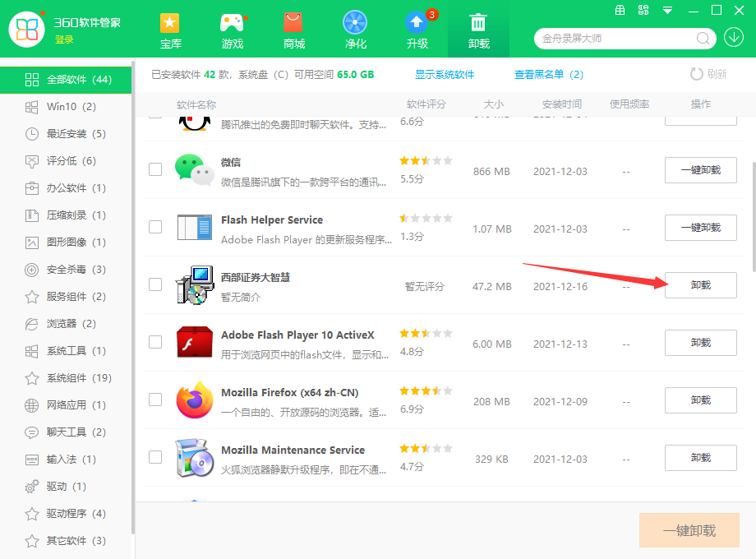The image size is (756, 559).
Task: Click the 金舟录屏大师 search box
Action: tap(616, 39)
